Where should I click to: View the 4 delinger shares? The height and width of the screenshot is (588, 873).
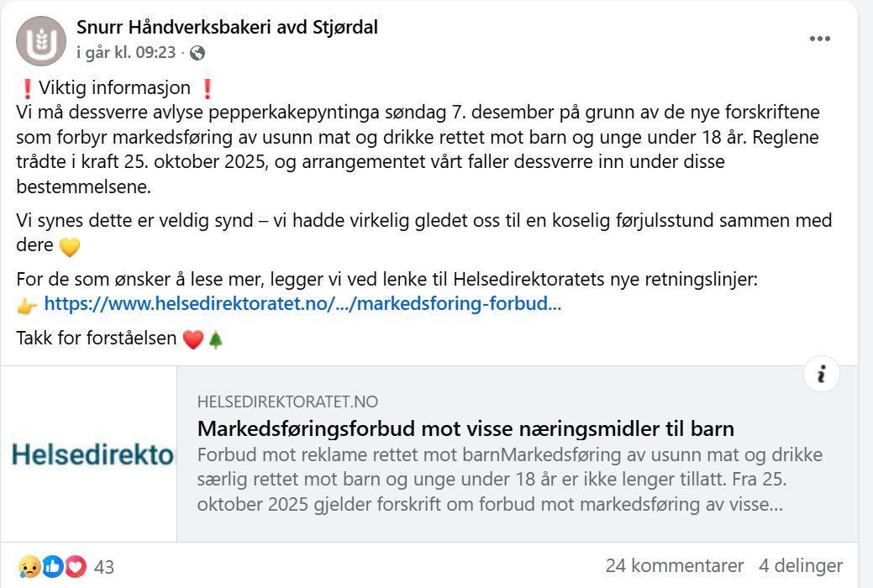click(x=801, y=565)
